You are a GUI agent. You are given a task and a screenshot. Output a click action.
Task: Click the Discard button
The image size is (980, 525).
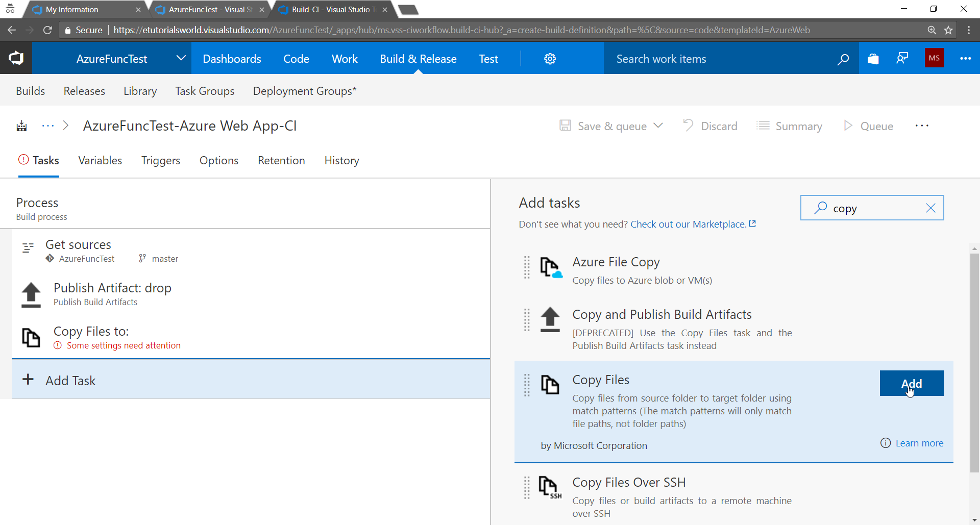[710, 126]
